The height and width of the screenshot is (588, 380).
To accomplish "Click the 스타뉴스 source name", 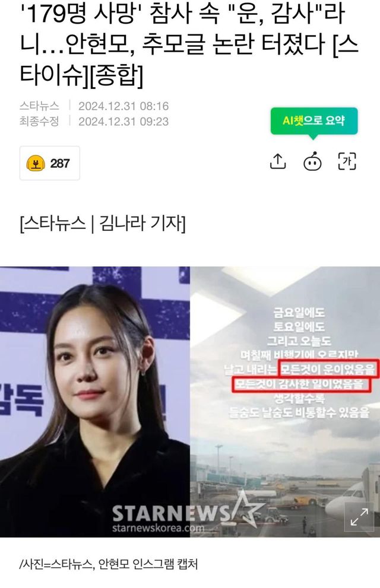I will pos(39,106).
